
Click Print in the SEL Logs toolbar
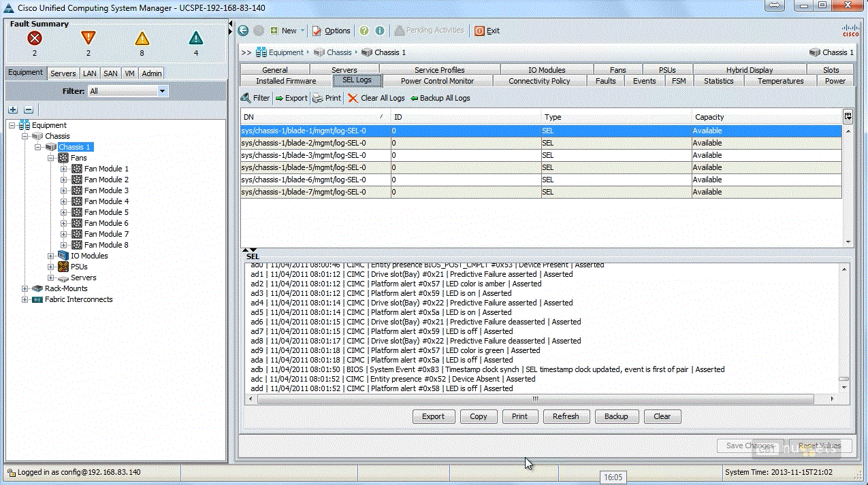(327, 98)
